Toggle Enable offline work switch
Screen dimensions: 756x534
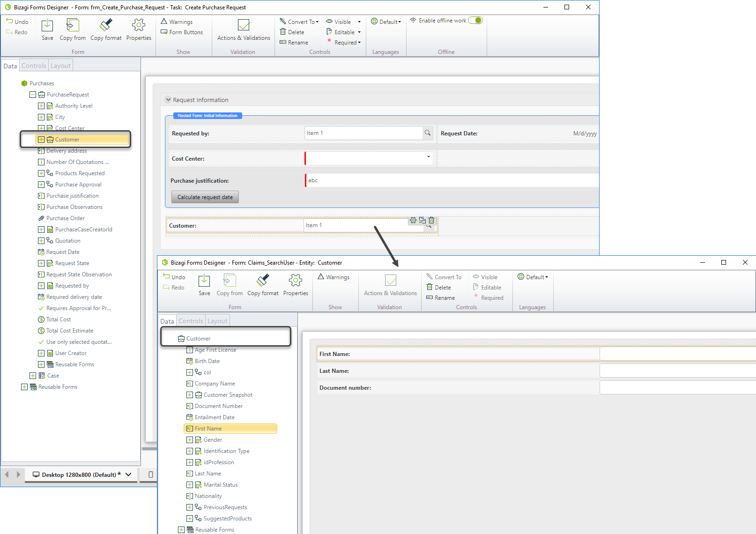475,20
